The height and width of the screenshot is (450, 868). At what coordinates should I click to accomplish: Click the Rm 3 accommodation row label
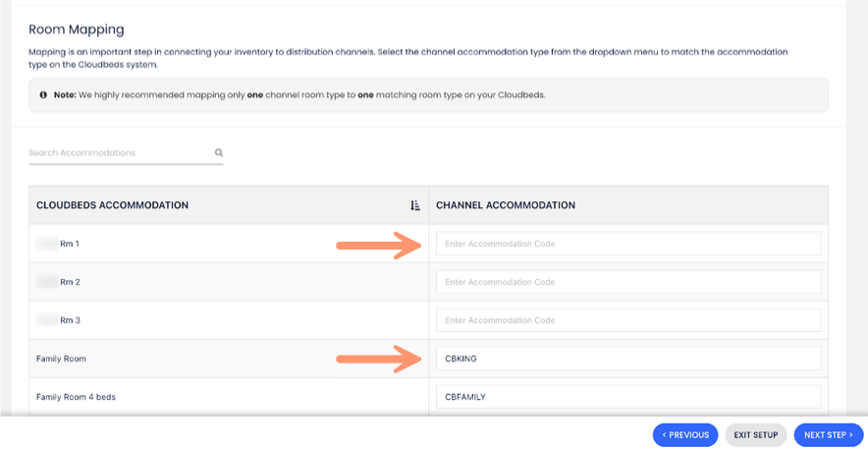point(69,320)
